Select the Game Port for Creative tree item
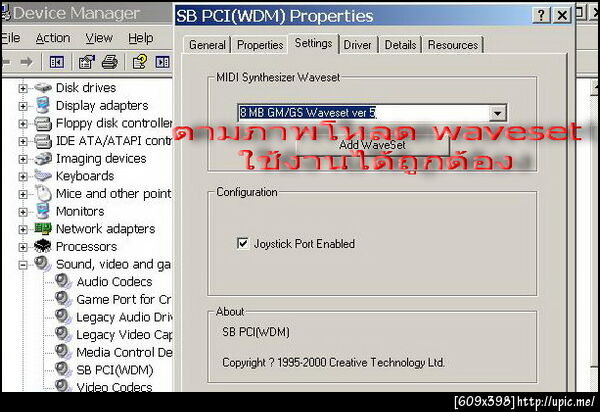The width and height of the screenshot is (600, 412). [x=124, y=299]
